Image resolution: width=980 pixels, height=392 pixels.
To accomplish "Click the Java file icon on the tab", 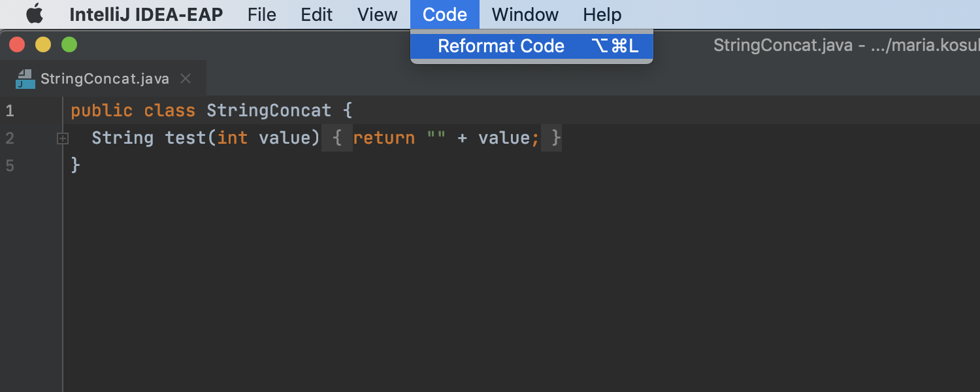I will click(x=25, y=79).
